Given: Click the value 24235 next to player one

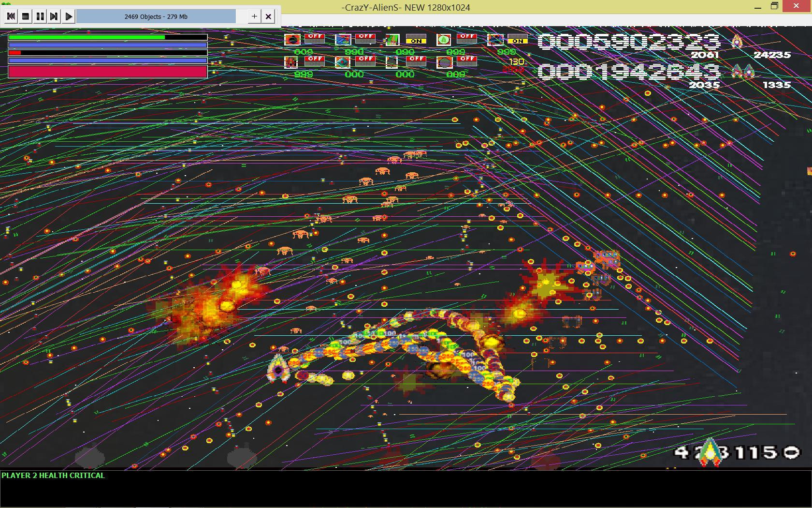Looking at the screenshot, I should (772, 55).
